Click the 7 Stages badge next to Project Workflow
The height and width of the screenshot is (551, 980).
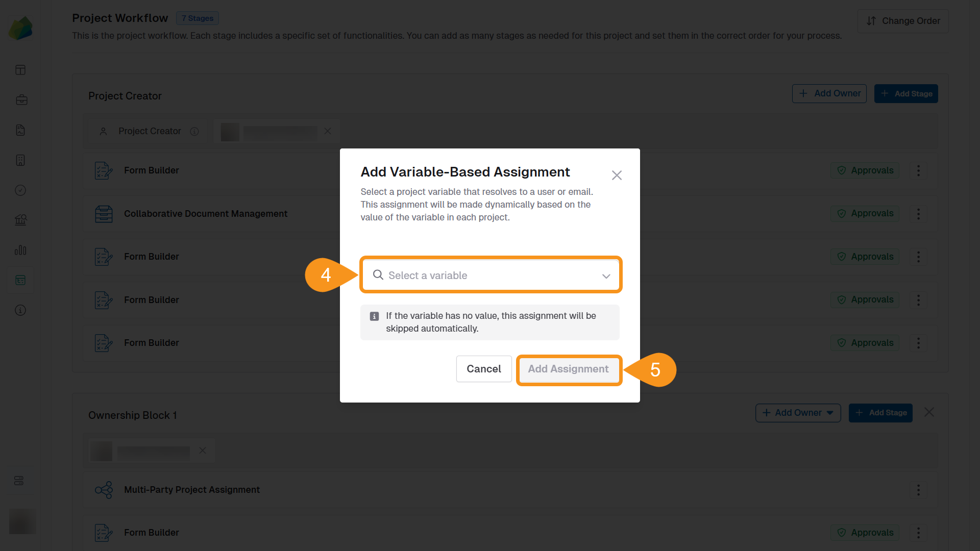pos(197,18)
